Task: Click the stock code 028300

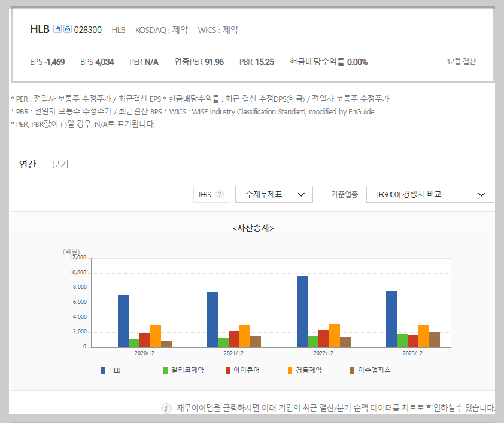Action: coord(88,29)
